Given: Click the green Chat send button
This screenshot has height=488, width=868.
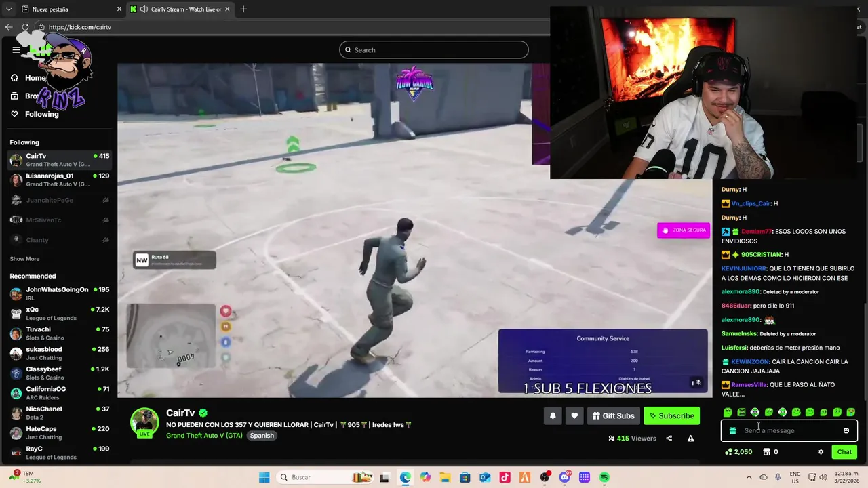Looking at the screenshot, I should coord(844,452).
